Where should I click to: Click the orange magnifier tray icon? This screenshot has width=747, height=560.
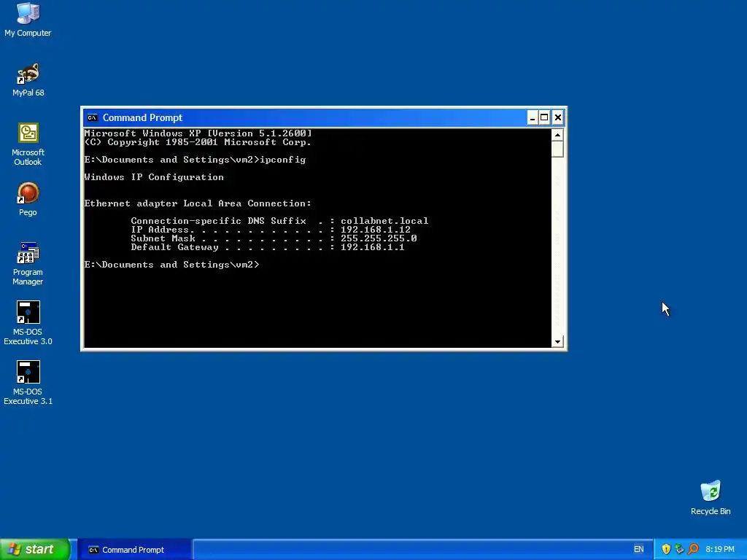coord(693,549)
